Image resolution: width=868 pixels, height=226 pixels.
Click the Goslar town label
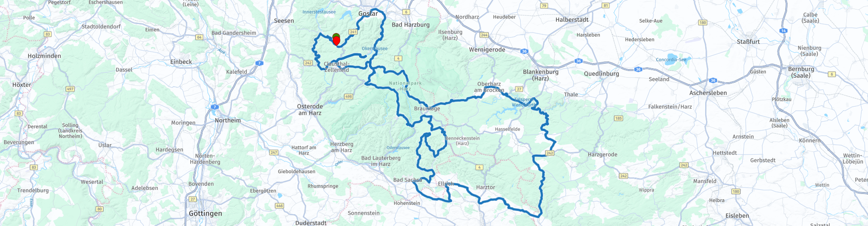coord(368,14)
